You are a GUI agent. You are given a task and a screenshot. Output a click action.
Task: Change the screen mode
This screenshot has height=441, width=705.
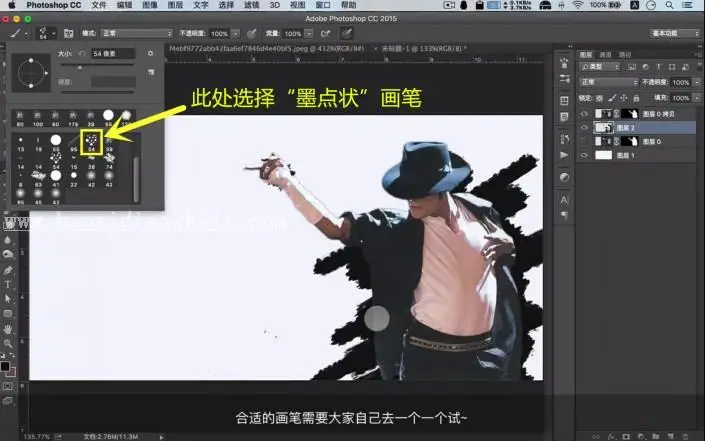(x=8, y=401)
